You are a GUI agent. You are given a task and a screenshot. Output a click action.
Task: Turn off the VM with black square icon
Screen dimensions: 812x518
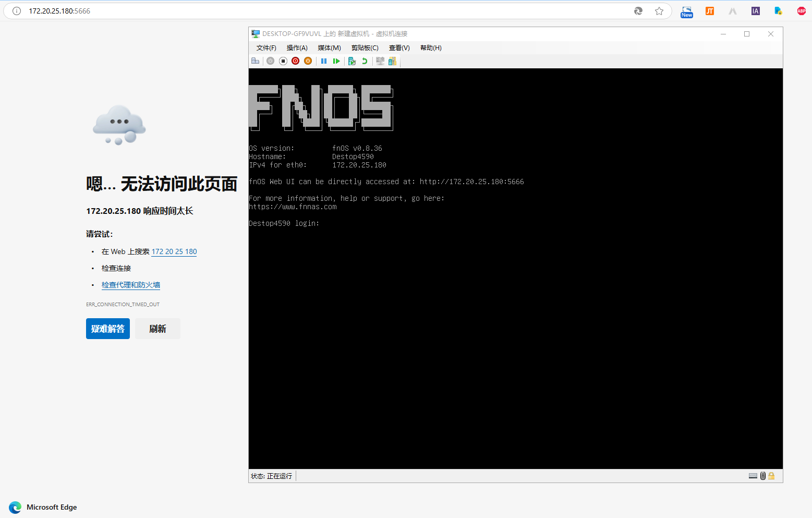coord(283,61)
